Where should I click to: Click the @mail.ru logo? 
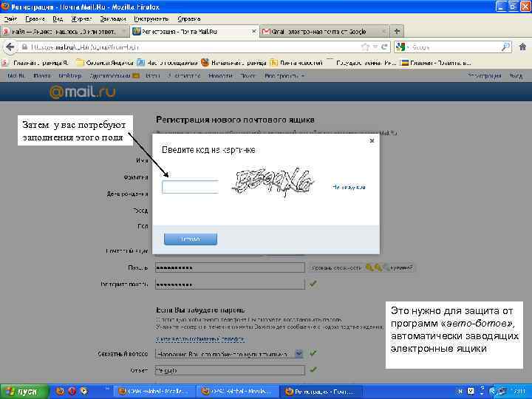pos(83,92)
